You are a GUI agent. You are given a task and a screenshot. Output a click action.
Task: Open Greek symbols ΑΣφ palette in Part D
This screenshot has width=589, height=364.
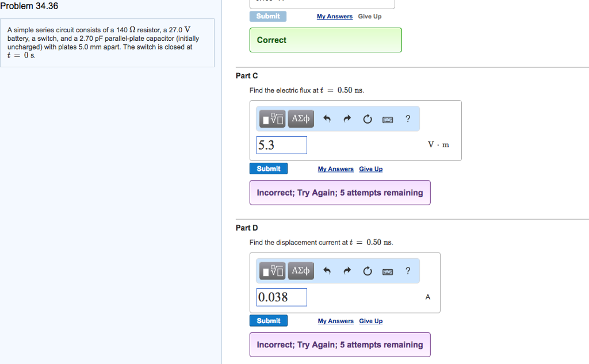pos(300,270)
